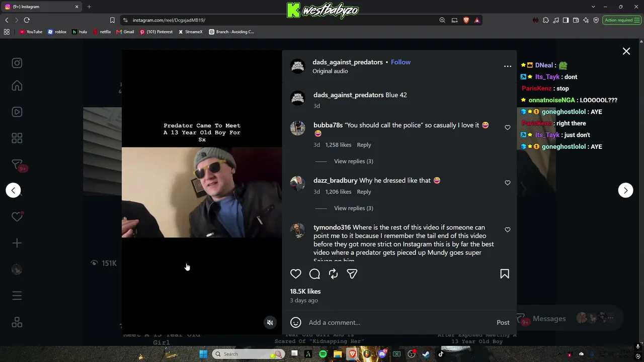644x362 pixels.
Task: Open Notifications heart icon in sidebar
Action: pyautogui.click(x=17, y=216)
